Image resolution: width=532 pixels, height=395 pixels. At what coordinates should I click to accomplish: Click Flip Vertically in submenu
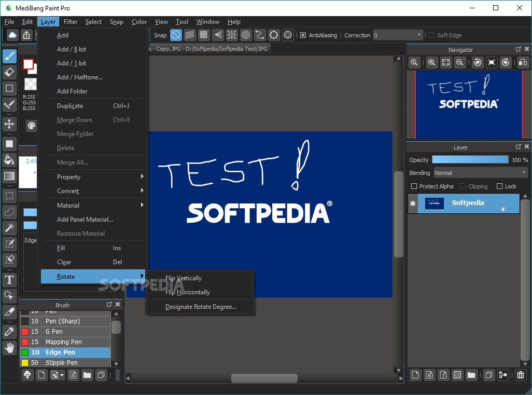200,278
